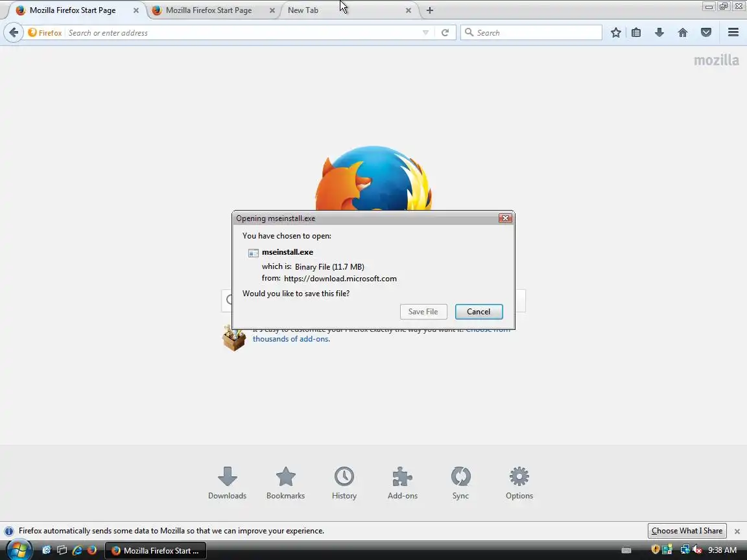Open the hamburger menu icon

733,32
